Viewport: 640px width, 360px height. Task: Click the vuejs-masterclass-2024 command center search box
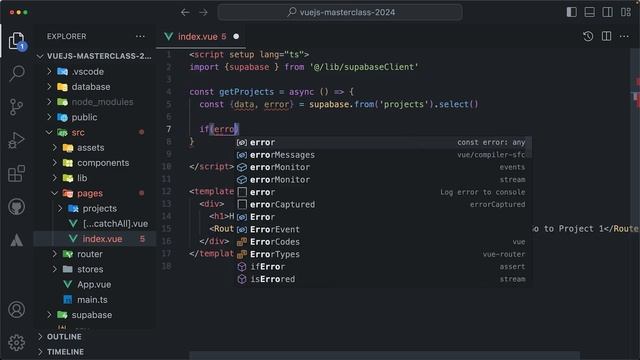(x=340, y=12)
